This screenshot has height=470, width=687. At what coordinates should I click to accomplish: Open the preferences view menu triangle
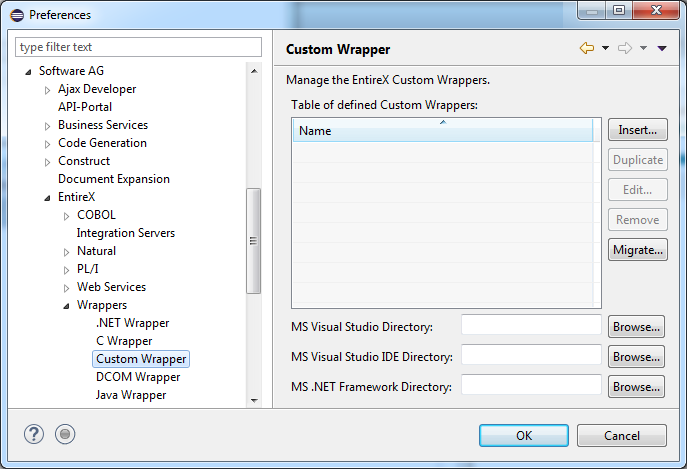662,48
